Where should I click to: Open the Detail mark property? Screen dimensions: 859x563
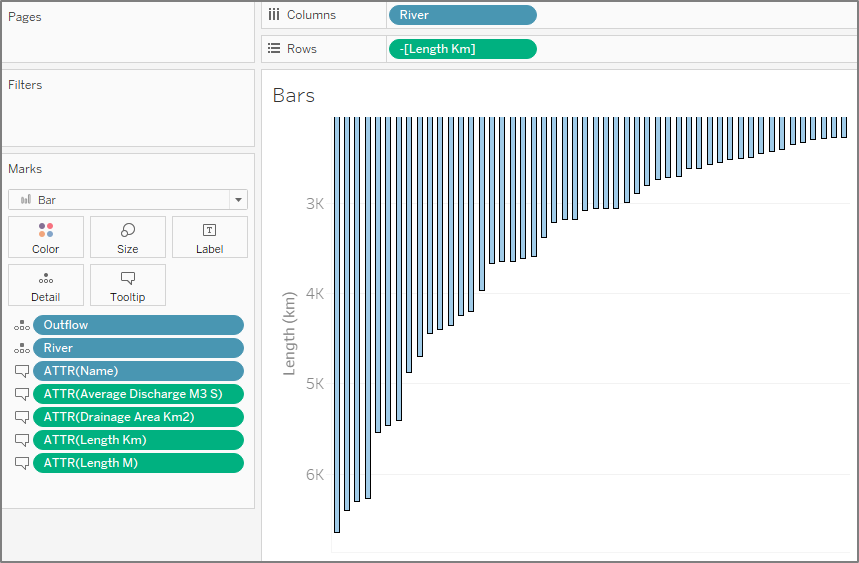pos(46,285)
